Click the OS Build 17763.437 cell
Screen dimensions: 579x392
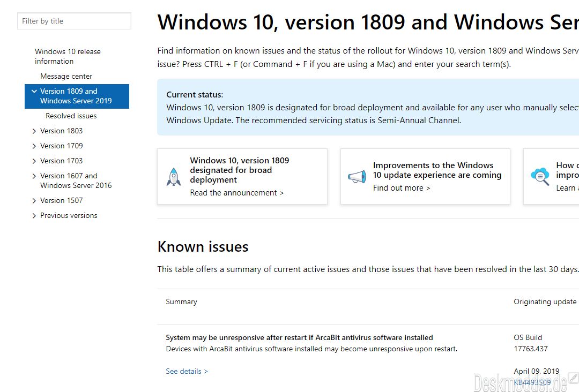tap(531, 343)
